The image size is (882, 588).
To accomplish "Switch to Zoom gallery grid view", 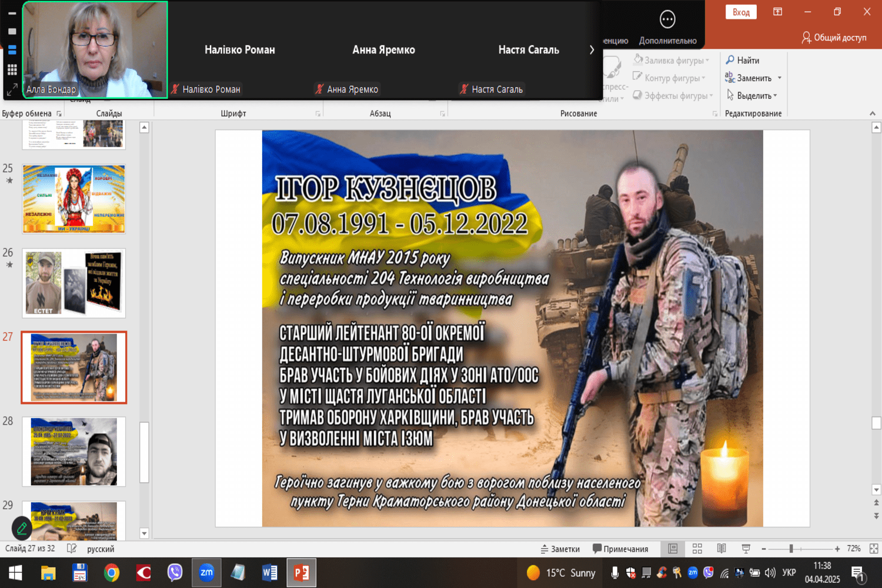I will [x=12, y=70].
